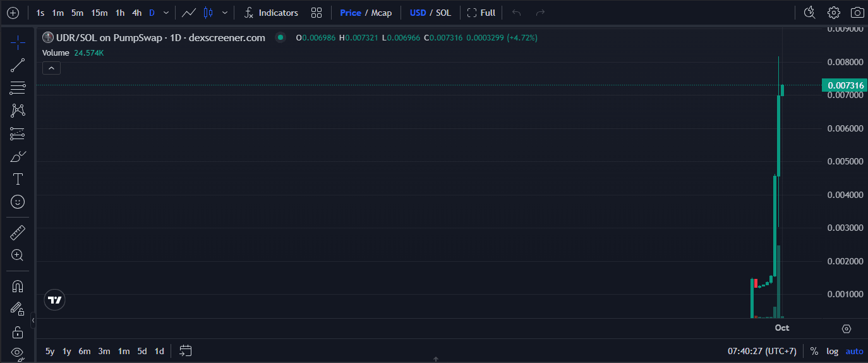
Task: Set the date range to 1y
Action: tap(66, 351)
